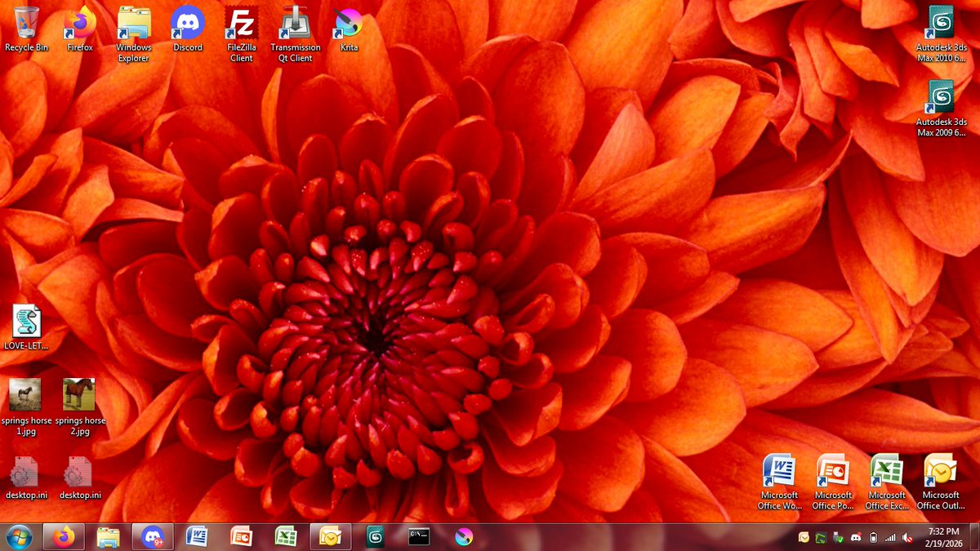Viewport: 980px width, 551px height.
Task: Select Autodesk 3ds Max 2009 desktop shortcut
Action: click(x=941, y=108)
